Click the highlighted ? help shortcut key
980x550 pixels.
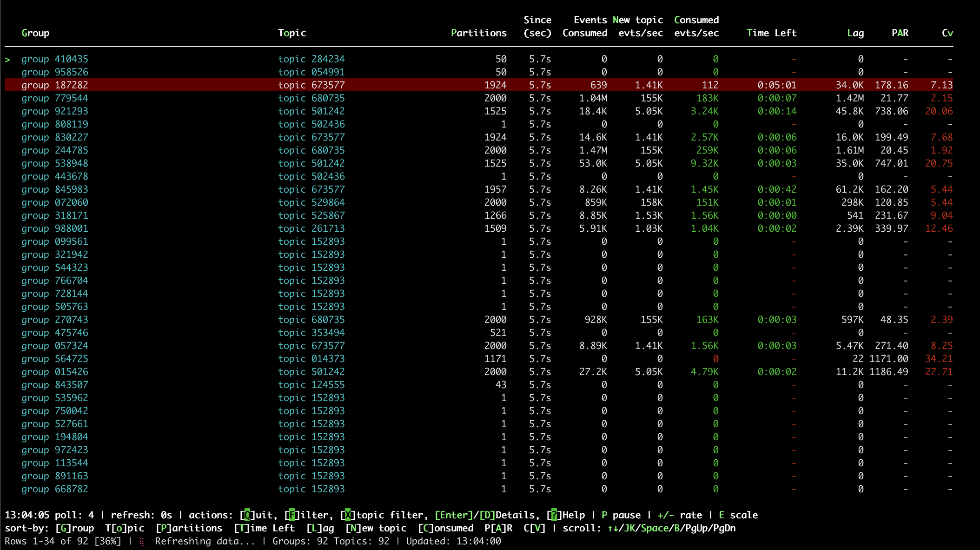554,515
